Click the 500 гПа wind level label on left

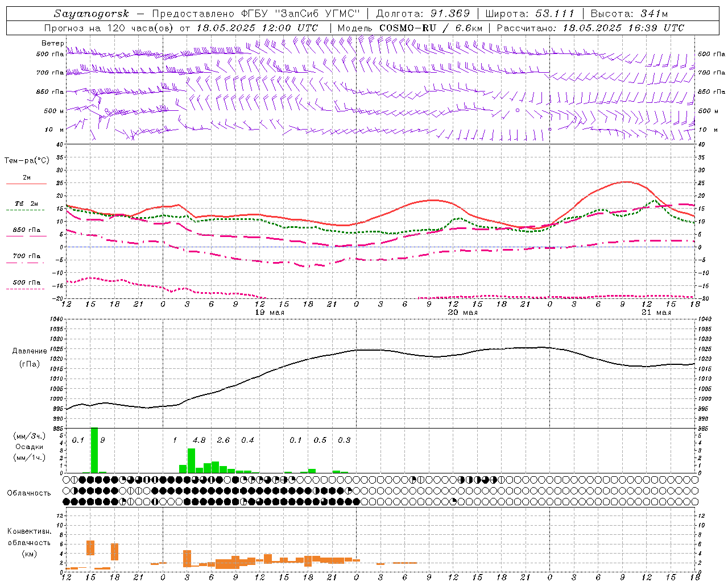click(x=50, y=54)
